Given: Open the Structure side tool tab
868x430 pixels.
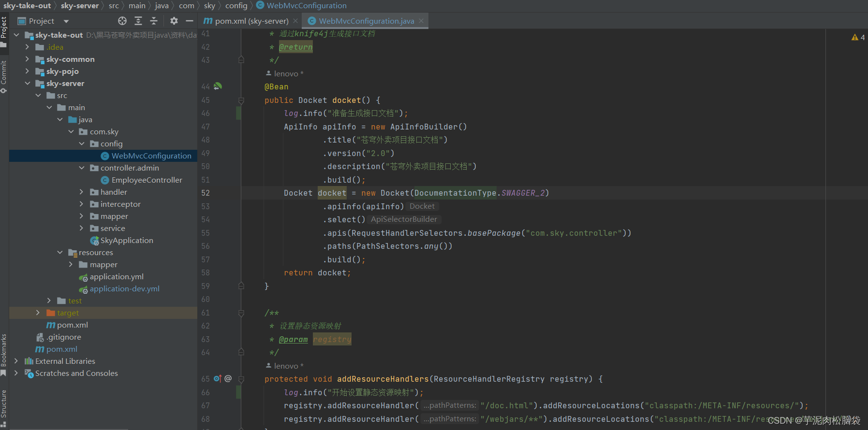Looking at the screenshot, I should [4, 408].
